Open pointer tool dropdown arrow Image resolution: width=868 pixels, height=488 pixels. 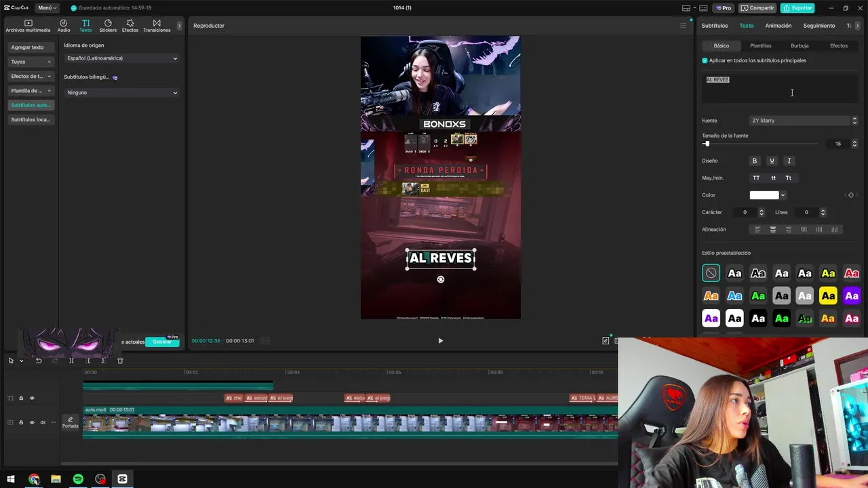tap(21, 361)
